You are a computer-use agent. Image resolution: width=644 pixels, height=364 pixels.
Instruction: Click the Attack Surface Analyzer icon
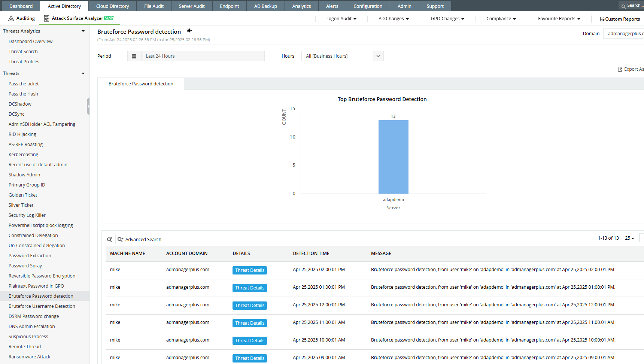[x=46, y=18]
